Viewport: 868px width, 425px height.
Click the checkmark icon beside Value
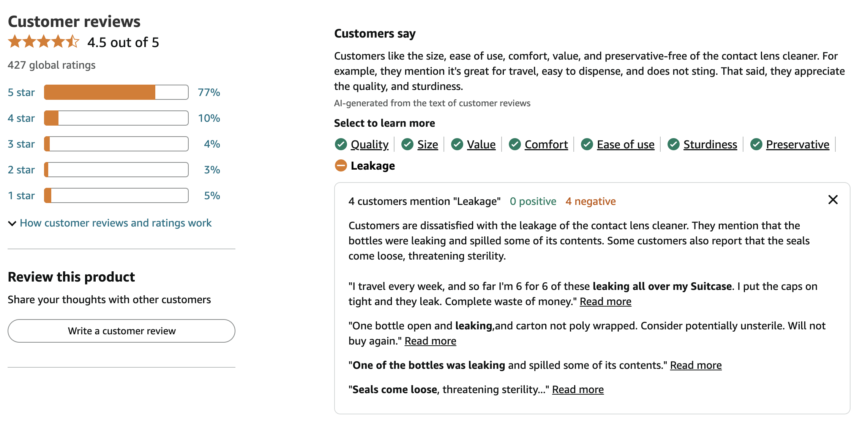pyautogui.click(x=457, y=144)
